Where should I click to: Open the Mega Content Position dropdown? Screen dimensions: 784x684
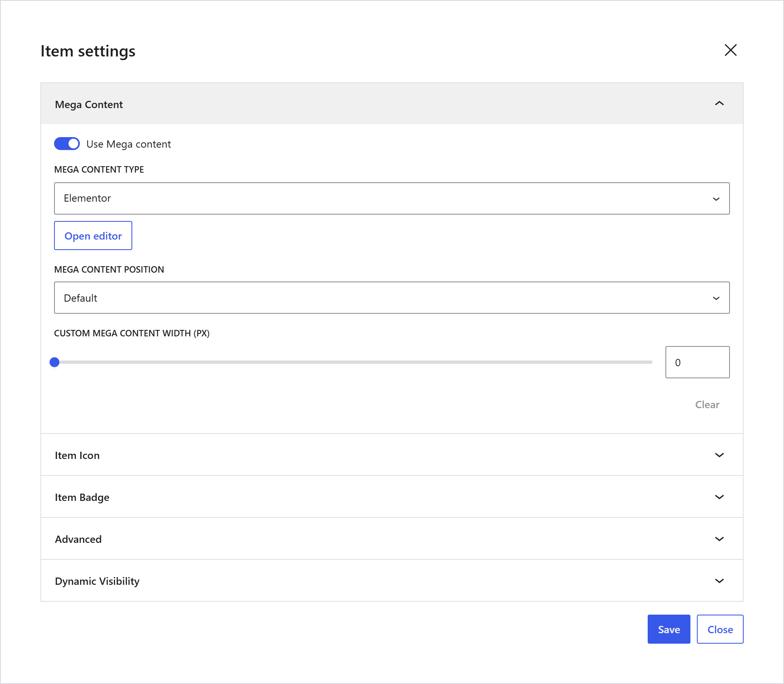pyautogui.click(x=392, y=298)
